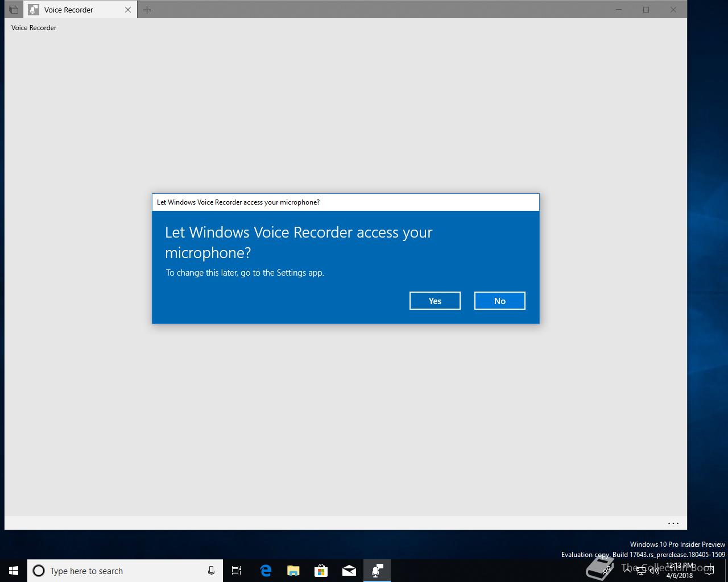Open the tab sets overview icon
Viewport: 728px width, 582px height.
point(13,10)
